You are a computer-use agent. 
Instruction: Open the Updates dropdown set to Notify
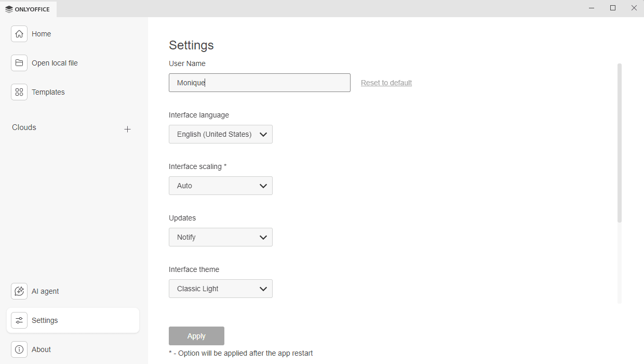tap(220, 237)
